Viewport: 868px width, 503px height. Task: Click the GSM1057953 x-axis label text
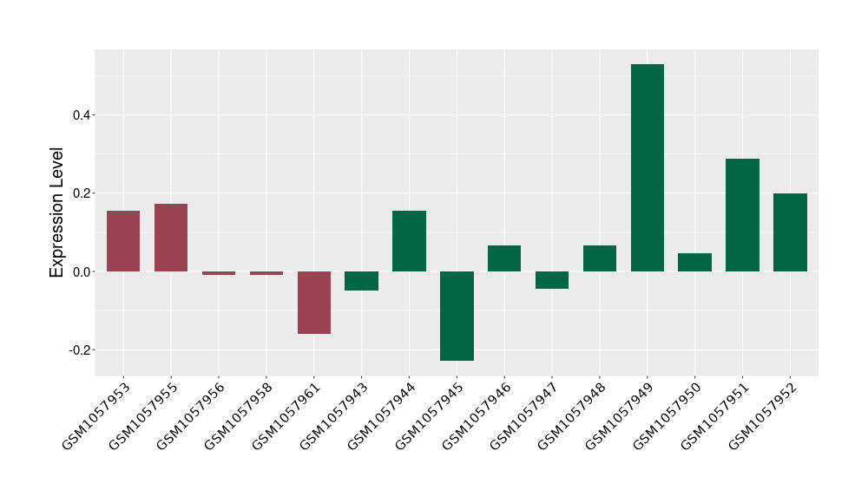coord(94,418)
